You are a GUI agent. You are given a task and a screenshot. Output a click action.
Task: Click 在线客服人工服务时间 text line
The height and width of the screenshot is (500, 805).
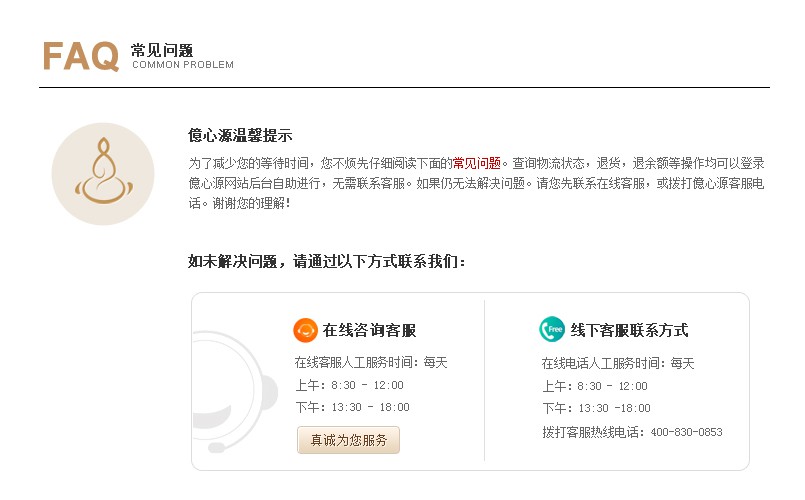tap(371, 363)
